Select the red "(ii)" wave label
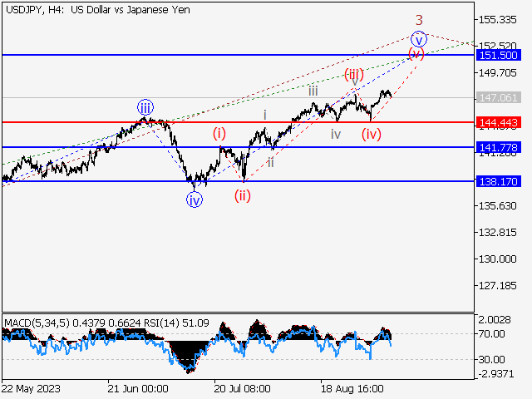The image size is (532, 399). click(x=243, y=195)
